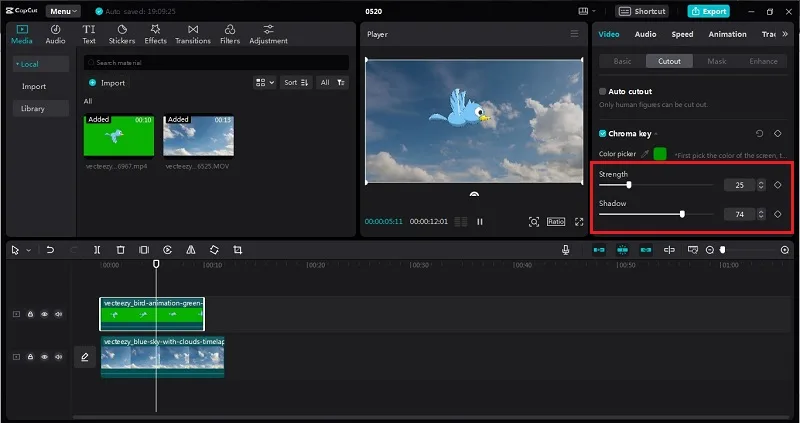Click the microphone record icon
The height and width of the screenshot is (423, 800).
coord(565,250)
